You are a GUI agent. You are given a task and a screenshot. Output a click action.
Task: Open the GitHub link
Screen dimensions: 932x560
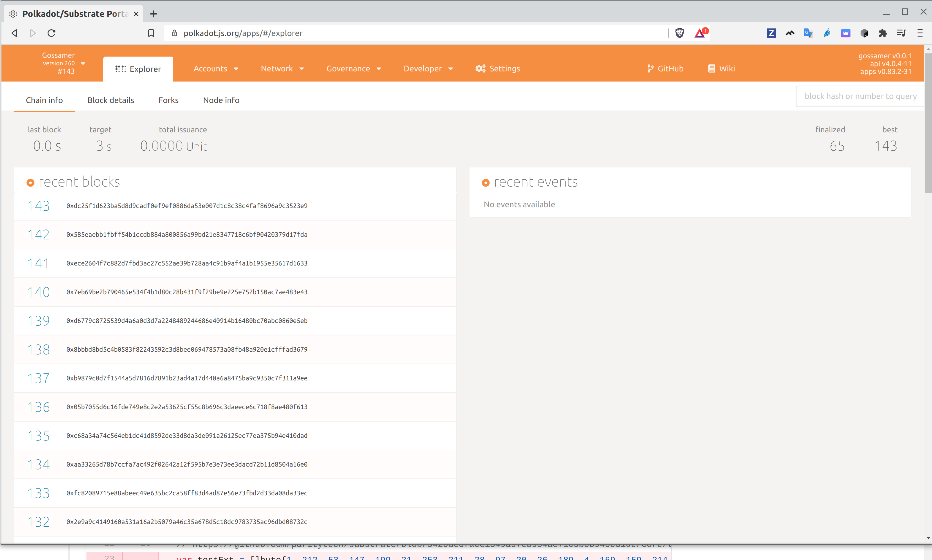[665, 69]
